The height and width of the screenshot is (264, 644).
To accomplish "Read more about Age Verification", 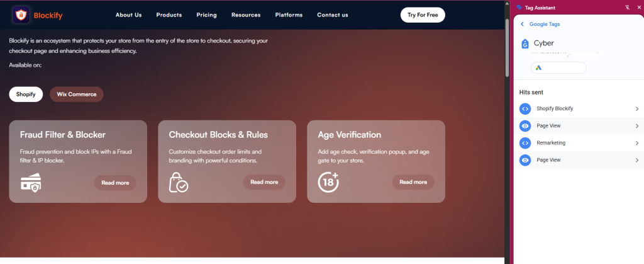I will pyautogui.click(x=413, y=182).
